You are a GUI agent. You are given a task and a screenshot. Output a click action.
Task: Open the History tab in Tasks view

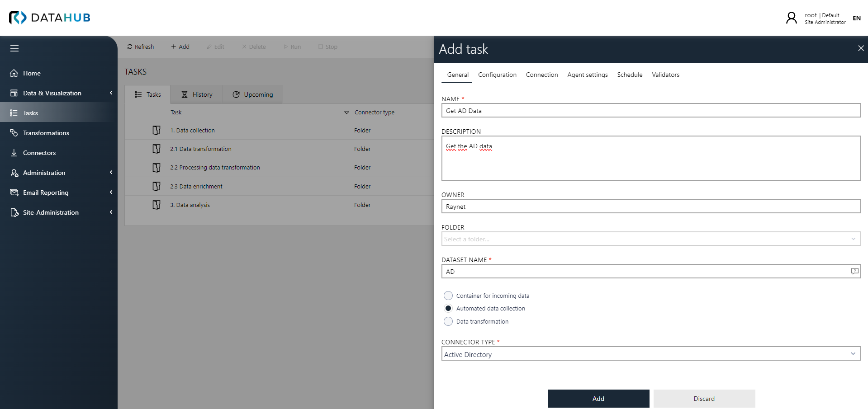[x=196, y=94]
